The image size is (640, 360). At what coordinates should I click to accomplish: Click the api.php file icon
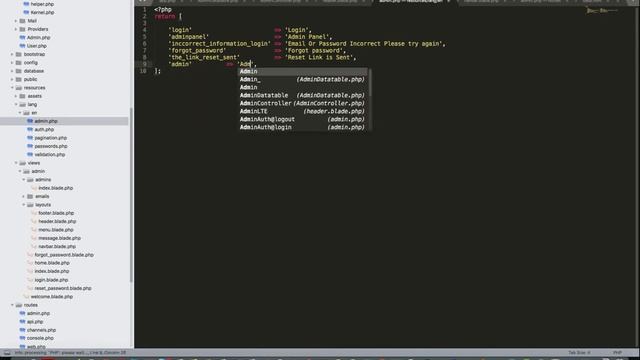click(x=22, y=322)
